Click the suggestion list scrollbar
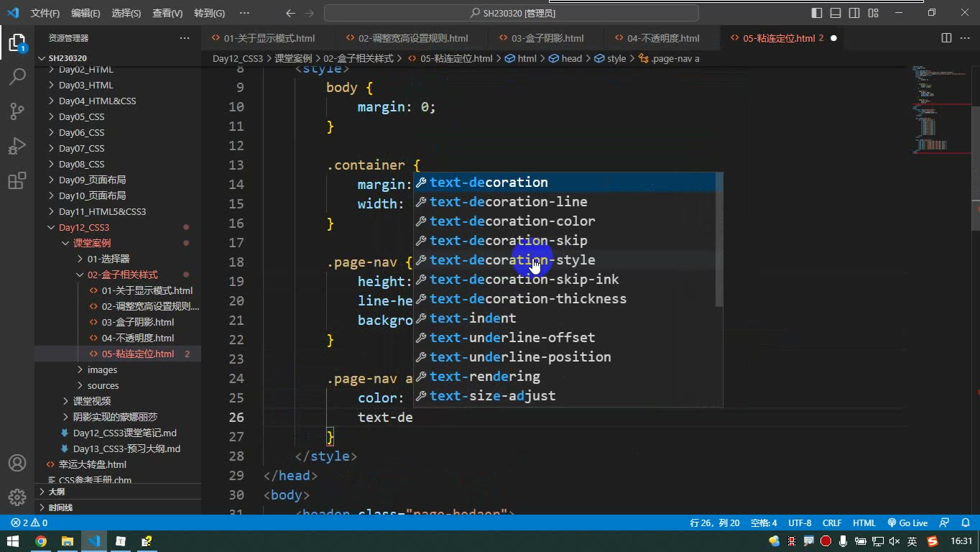The height and width of the screenshot is (552, 980). 719,240
